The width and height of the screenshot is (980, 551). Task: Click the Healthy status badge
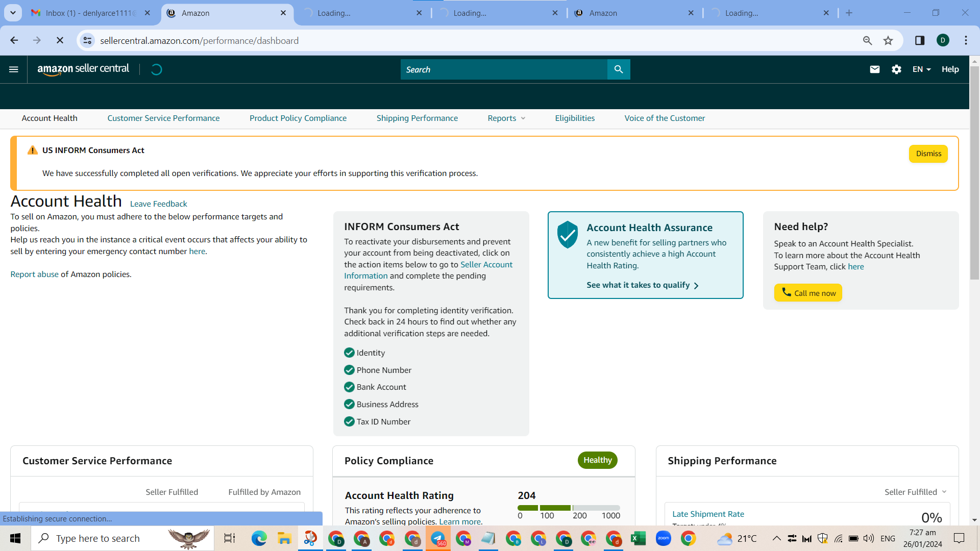(x=598, y=460)
